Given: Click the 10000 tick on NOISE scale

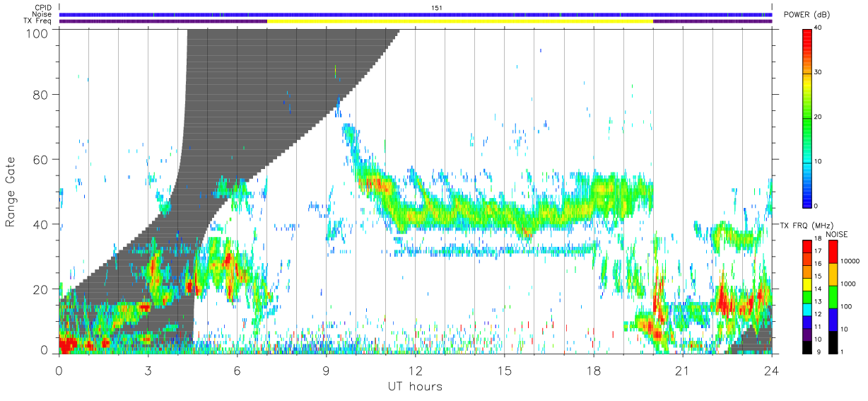Looking at the screenshot, I should 850,262.
